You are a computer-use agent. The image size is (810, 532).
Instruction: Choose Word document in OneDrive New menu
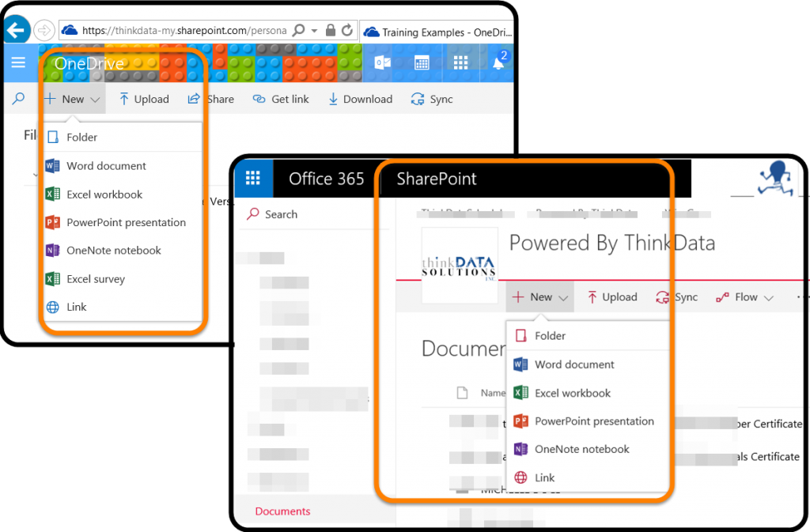tap(123, 166)
